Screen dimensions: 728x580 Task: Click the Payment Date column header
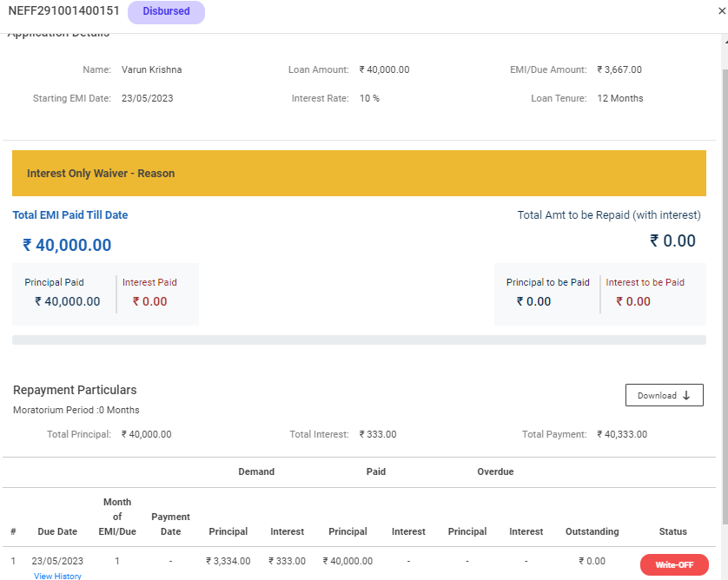(x=170, y=524)
